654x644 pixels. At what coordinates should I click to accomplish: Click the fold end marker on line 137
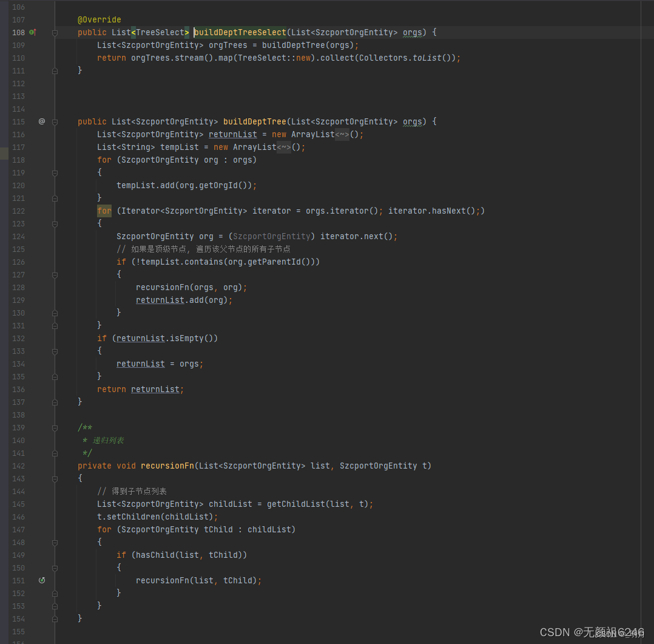[55, 402]
